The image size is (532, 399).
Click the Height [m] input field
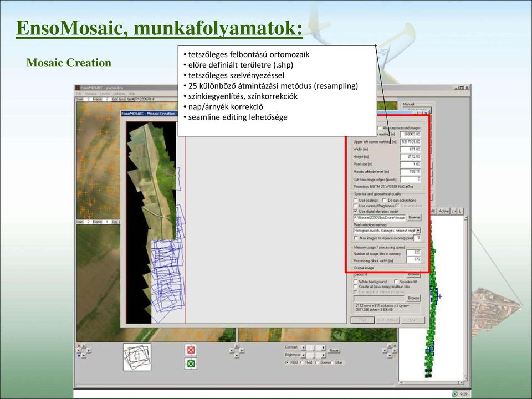click(x=411, y=157)
